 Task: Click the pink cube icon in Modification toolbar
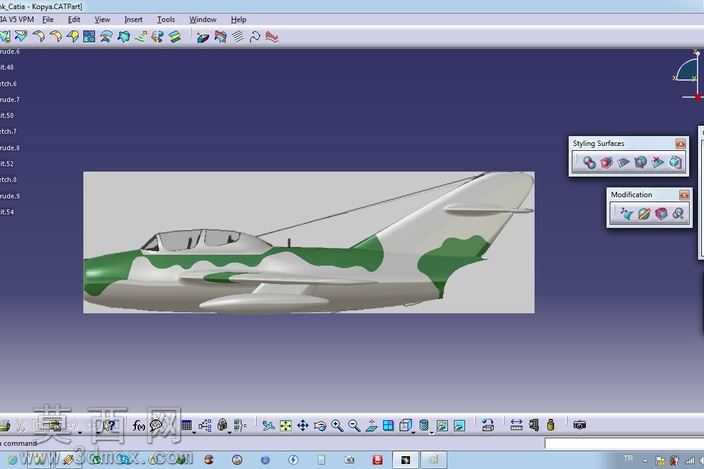(x=661, y=214)
